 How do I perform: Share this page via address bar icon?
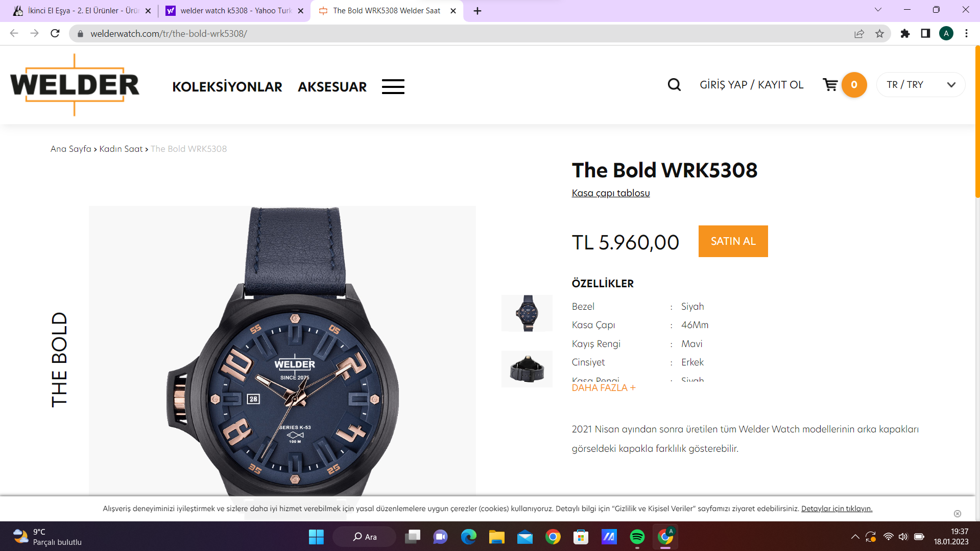859,34
